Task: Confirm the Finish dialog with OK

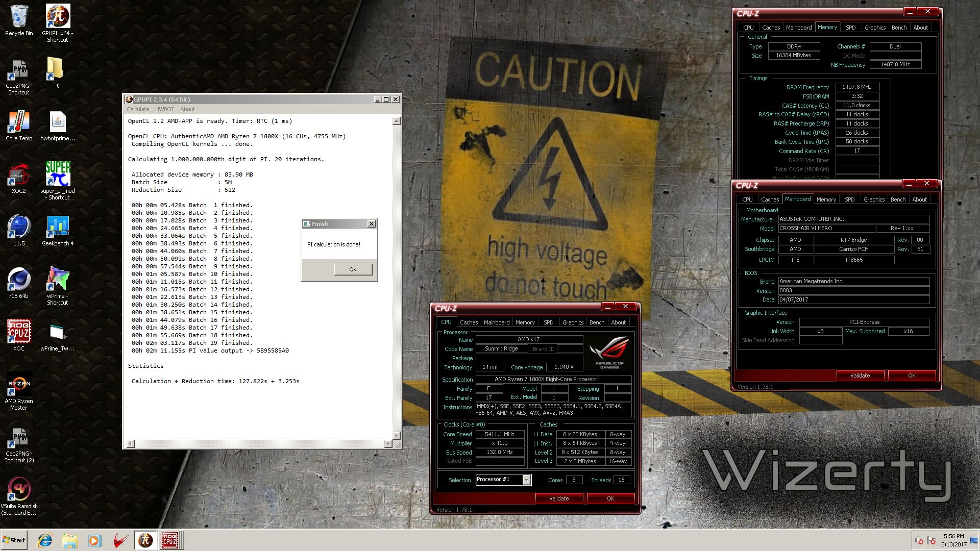Action: [353, 269]
